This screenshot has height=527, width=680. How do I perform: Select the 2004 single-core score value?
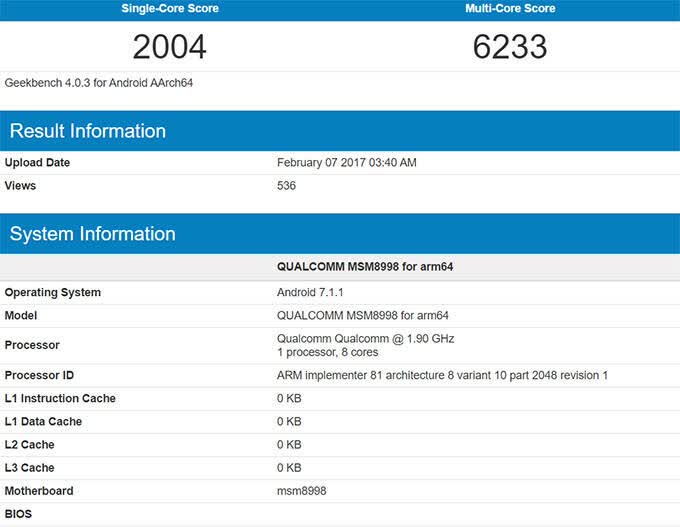click(170, 46)
